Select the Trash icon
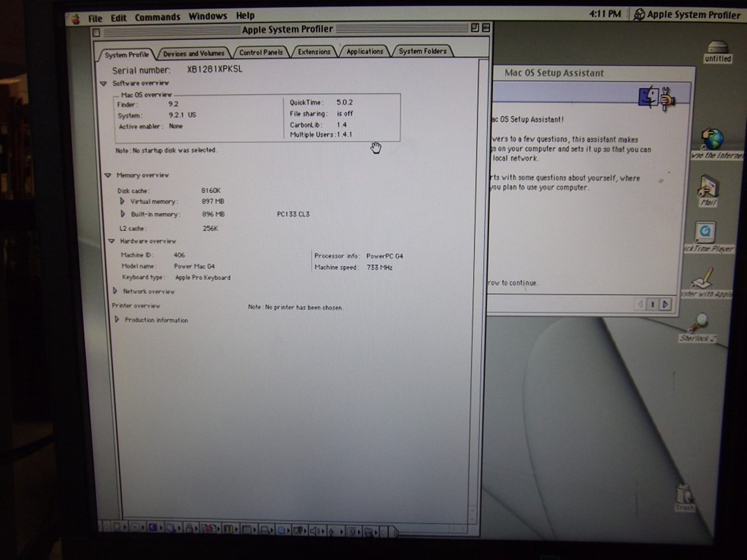Viewport: 747px width, 560px height. pos(684,497)
